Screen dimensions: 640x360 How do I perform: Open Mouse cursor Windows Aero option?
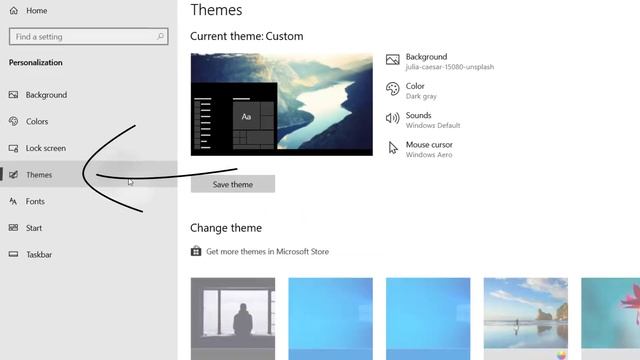pyautogui.click(x=429, y=149)
